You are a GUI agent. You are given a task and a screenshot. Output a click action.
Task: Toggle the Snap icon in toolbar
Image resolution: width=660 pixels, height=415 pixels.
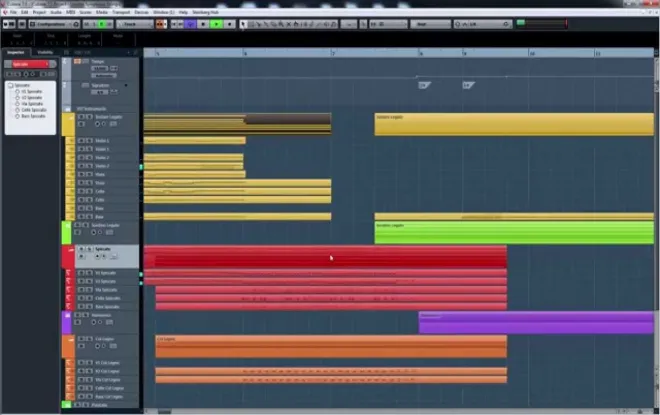363,24
